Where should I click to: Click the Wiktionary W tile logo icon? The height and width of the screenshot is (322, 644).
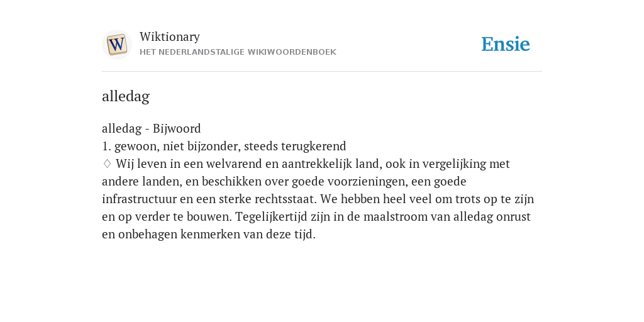coord(117,45)
